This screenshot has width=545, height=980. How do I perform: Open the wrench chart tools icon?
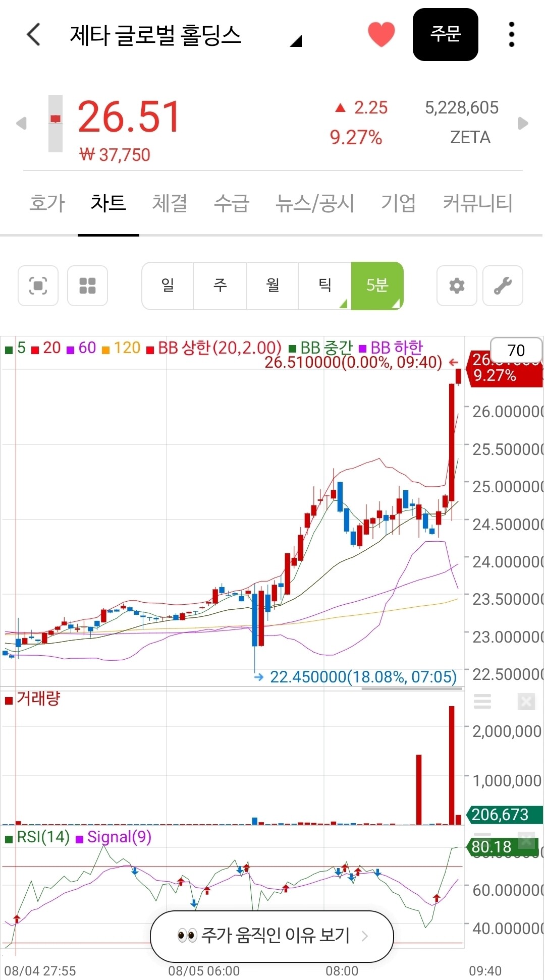point(503,285)
